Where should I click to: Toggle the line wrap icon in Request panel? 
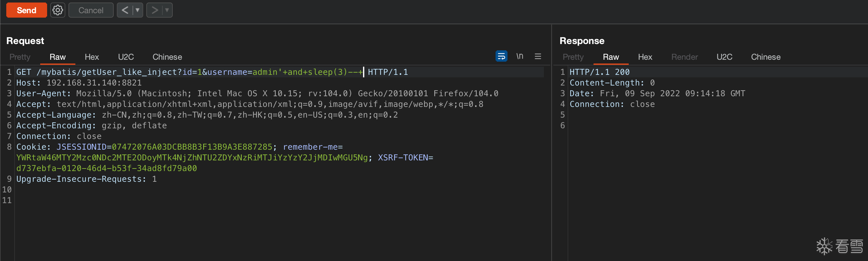click(x=501, y=56)
